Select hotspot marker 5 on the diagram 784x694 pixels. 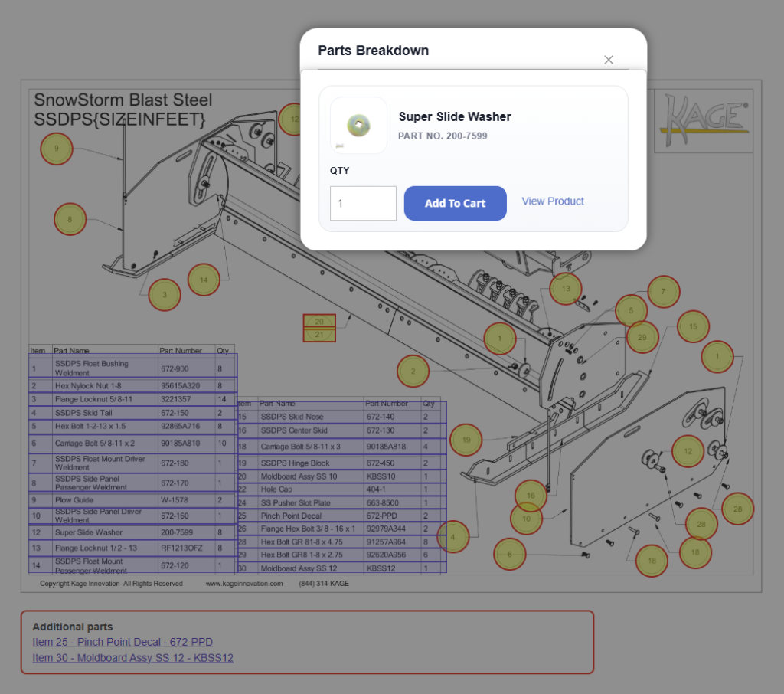(631, 311)
